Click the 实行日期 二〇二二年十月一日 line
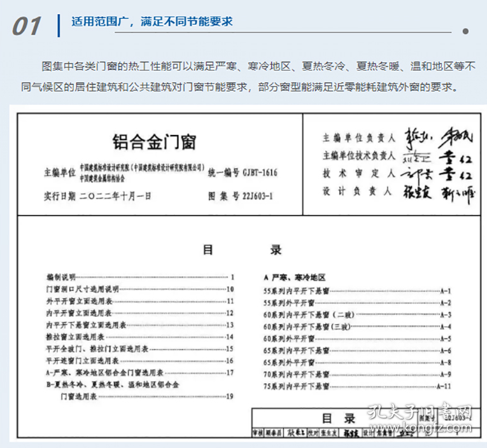The height and width of the screenshot is (448, 487). point(97,196)
